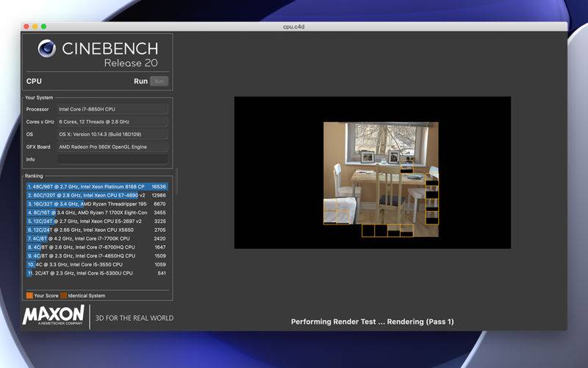Click the orange Your Score swatch

[29, 296]
